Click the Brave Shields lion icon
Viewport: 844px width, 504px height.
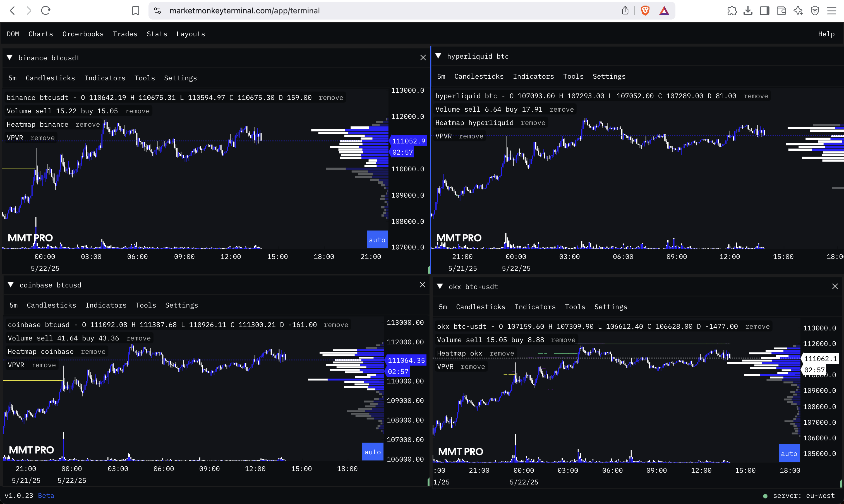(645, 11)
